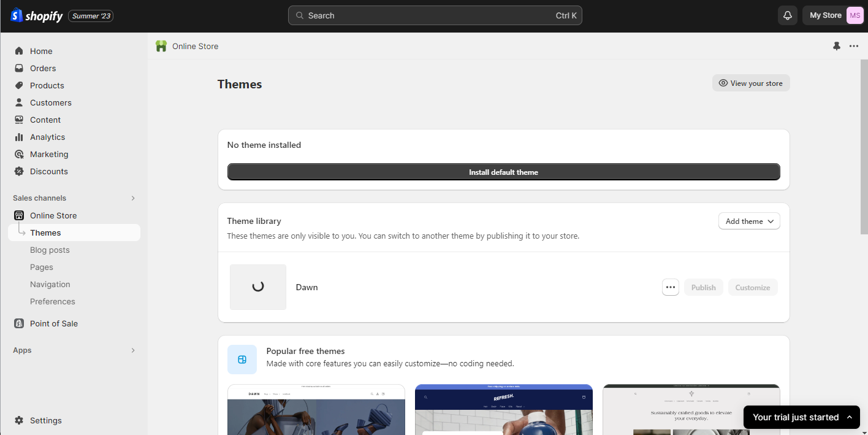Screen dimensions: 868x435
Task: Click View your store
Action: [x=751, y=83]
